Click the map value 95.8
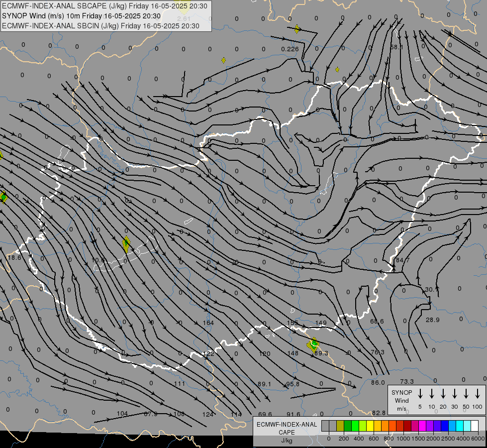Screen dimensions: 487x448 tap(292, 384)
